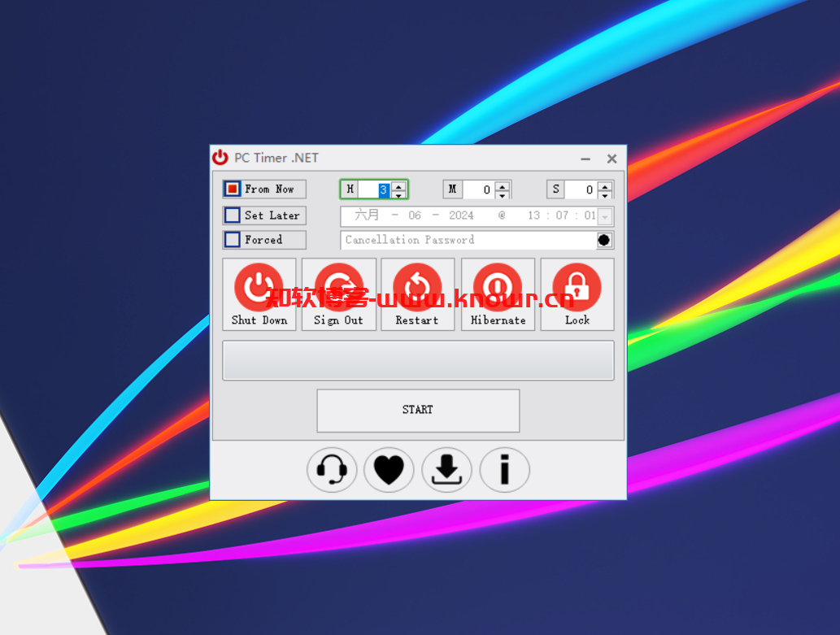Focus the hours value field
Screen dimensions: 840x635
click(x=375, y=189)
